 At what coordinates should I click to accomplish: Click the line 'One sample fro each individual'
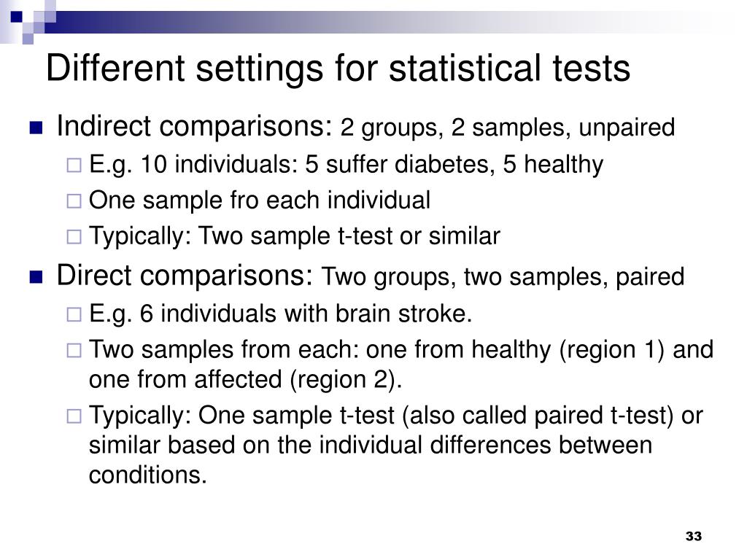[260, 201]
